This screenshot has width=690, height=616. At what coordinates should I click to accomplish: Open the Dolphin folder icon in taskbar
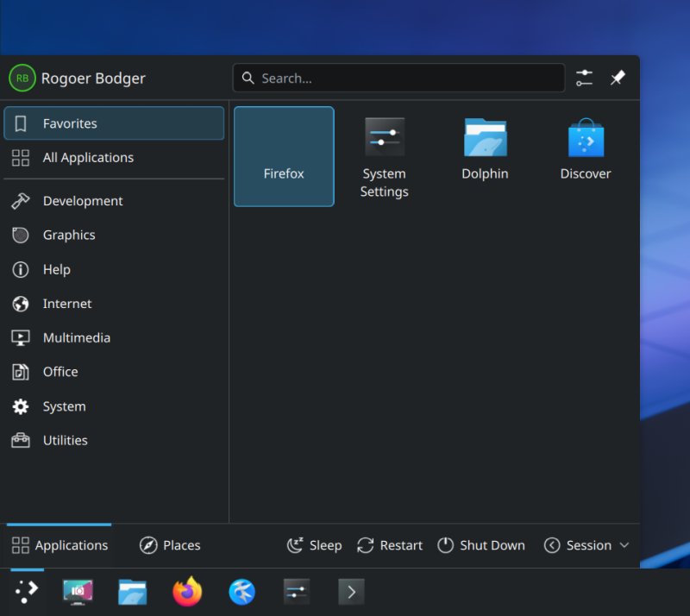[x=132, y=592]
